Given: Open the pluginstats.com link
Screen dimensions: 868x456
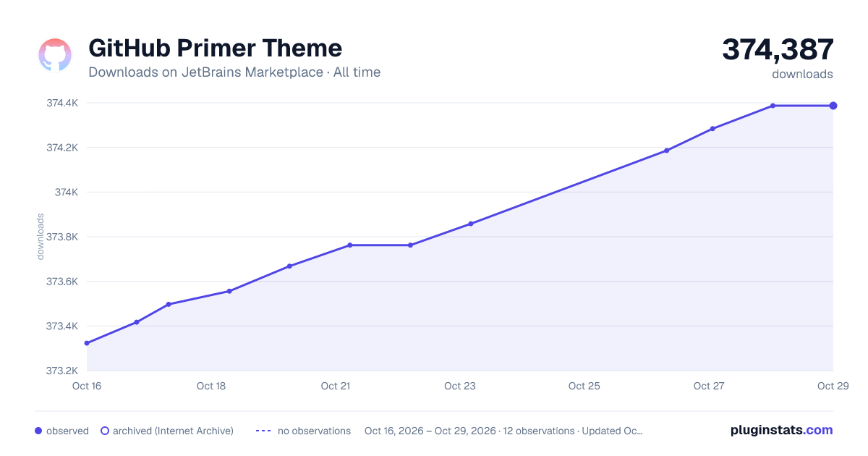Looking at the screenshot, I should (x=781, y=430).
